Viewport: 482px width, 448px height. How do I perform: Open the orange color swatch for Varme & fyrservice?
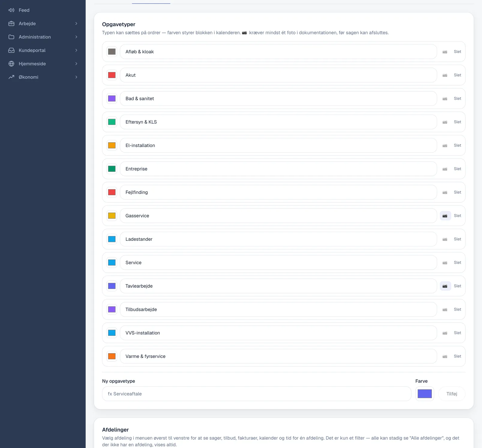[x=112, y=356]
